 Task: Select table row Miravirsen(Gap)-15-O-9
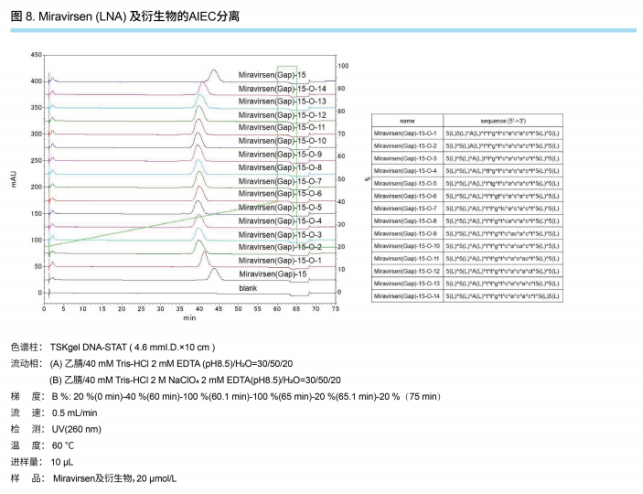click(x=407, y=233)
